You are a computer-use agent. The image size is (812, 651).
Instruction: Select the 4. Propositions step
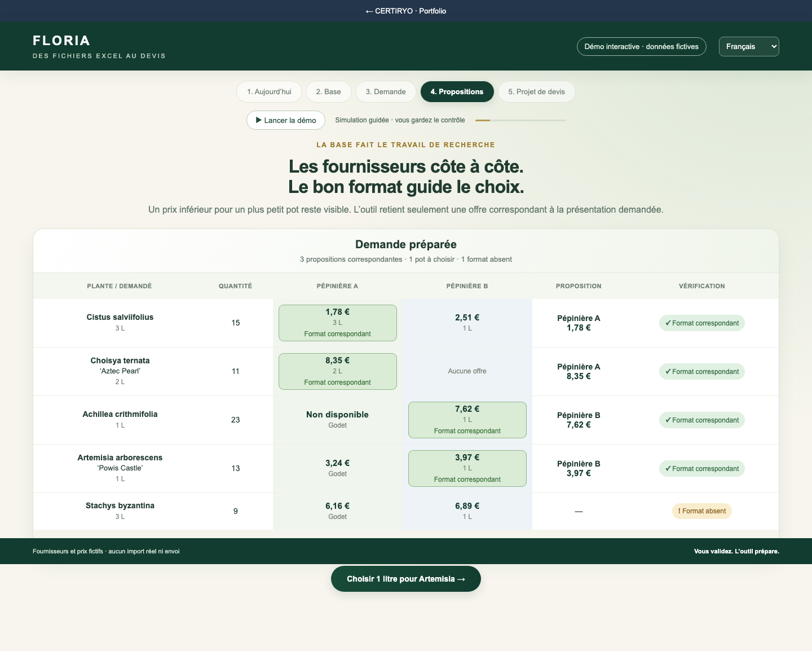(x=457, y=92)
